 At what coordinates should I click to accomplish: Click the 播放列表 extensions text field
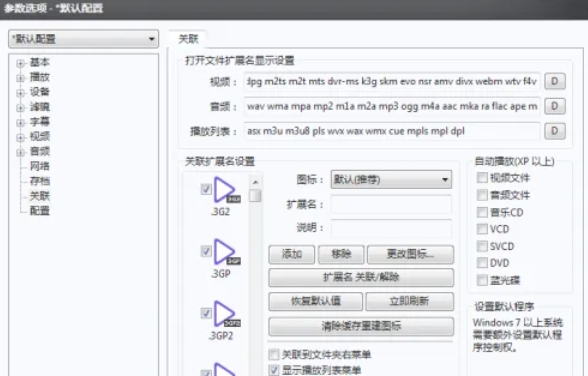[x=392, y=131]
